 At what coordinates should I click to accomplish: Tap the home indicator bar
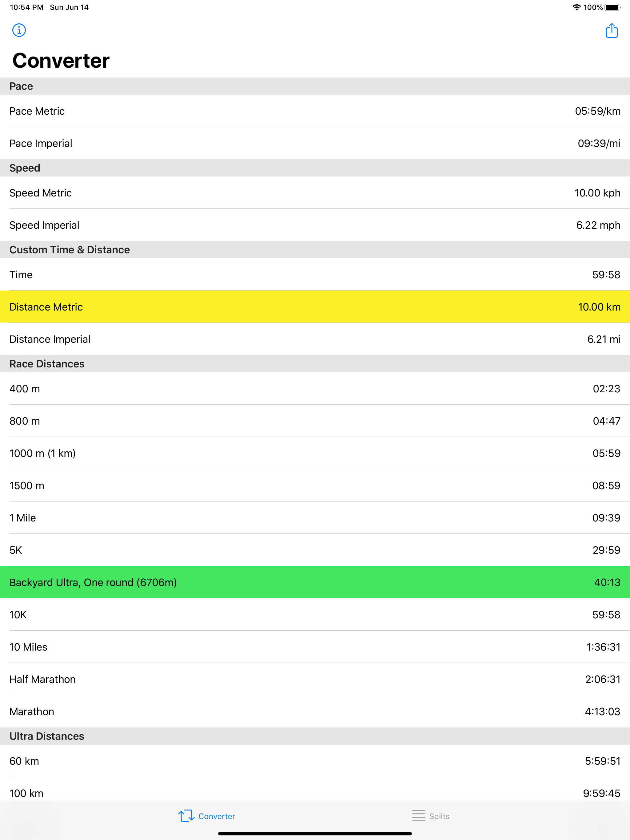315,834
